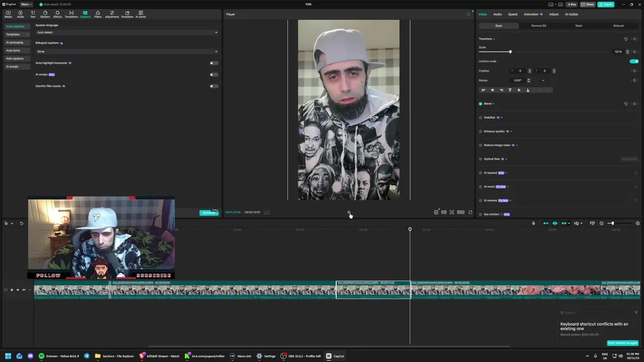Image resolution: width=644 pixels, height=362 pixels.
Task: Toggle Auto highlight keywords switch
Action: [214, 63]
